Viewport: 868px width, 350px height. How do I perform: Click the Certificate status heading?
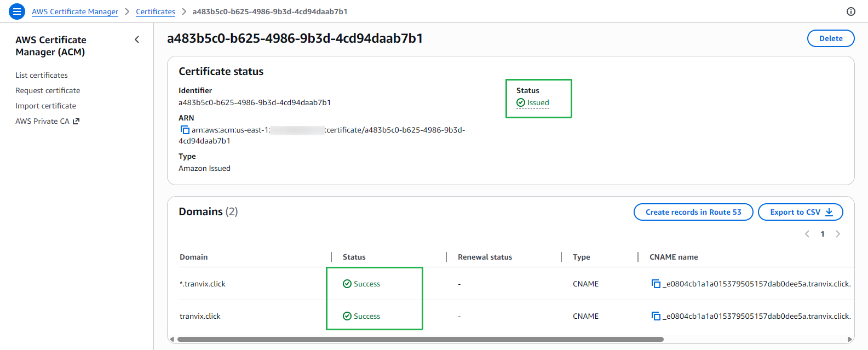coord(221,71)
